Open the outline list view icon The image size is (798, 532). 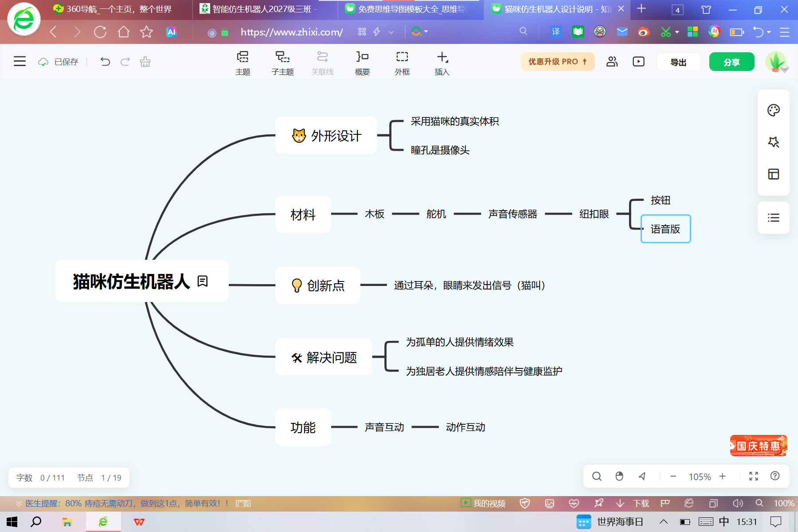(774, 218)
